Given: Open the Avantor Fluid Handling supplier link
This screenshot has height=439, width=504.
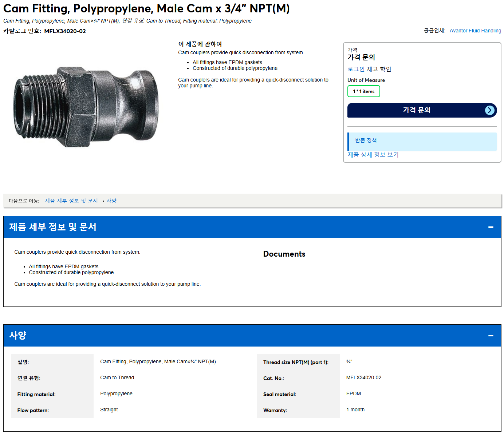Looking at the screenshot, I should [475, 31].
